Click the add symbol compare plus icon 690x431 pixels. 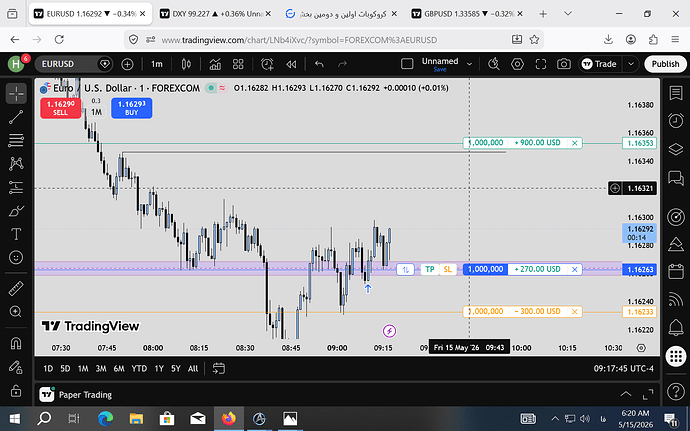[x=127, y=64]
